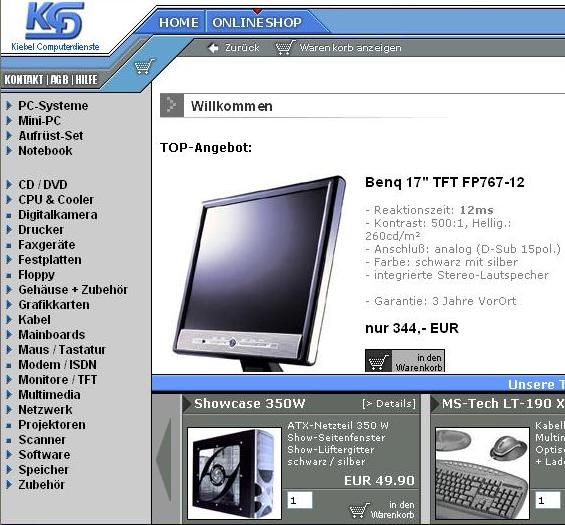Click the MS-Tech LT-190 product title

[503, 404]
